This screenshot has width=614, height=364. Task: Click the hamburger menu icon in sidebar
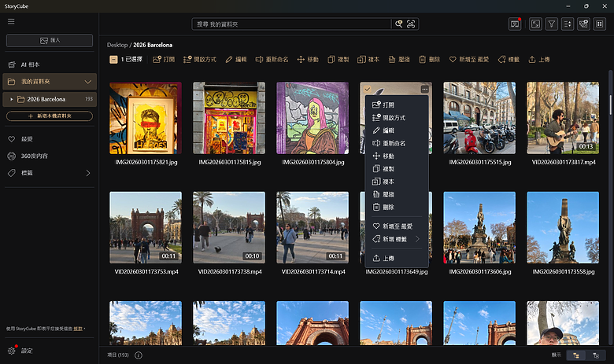(x=11, y=21)
